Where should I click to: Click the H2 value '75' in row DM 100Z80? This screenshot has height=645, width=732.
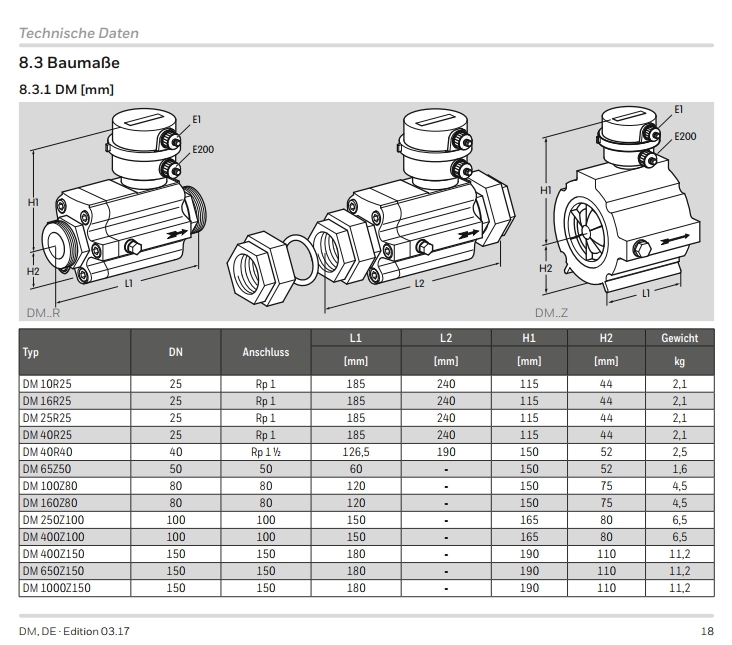(606, 486)
